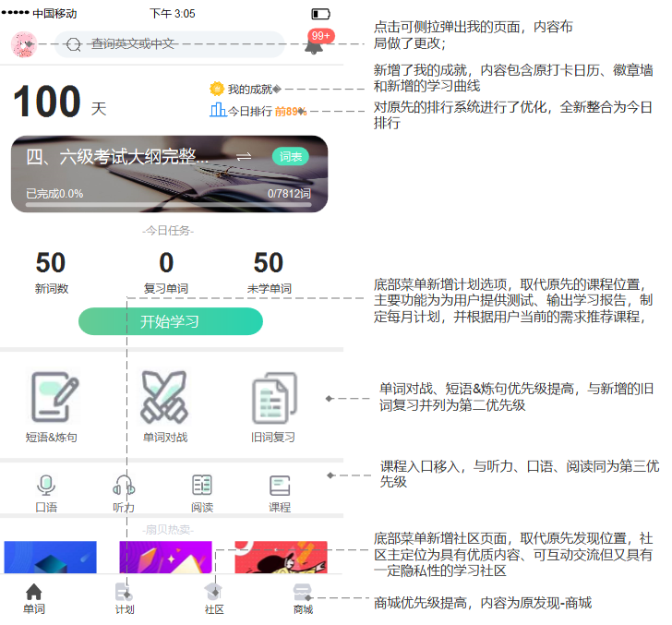Open the purple product banner thumbnail
Screen dimensions: 672x625
tap(166, 557)
